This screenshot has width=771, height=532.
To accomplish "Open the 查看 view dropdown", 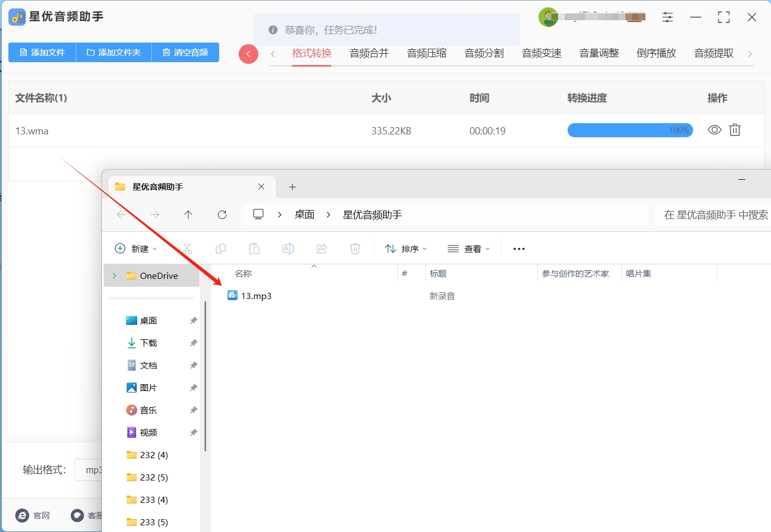I will point(469,249).
